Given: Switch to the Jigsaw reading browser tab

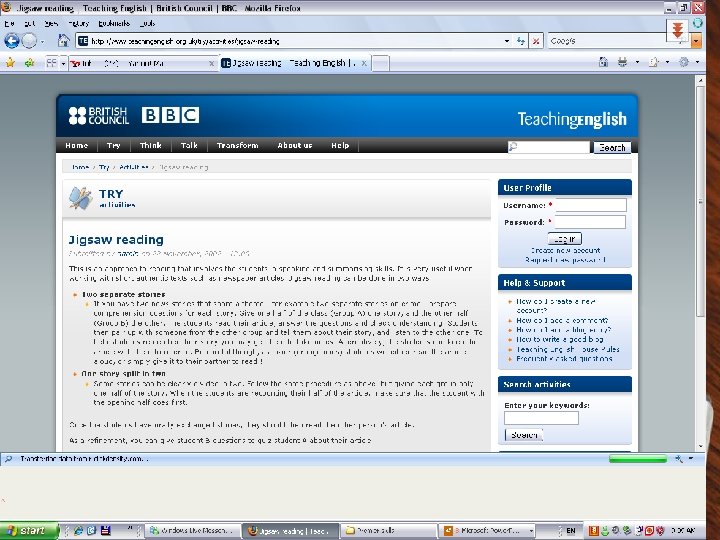Looking at the screenshot, I should click(x=294, y=63).
